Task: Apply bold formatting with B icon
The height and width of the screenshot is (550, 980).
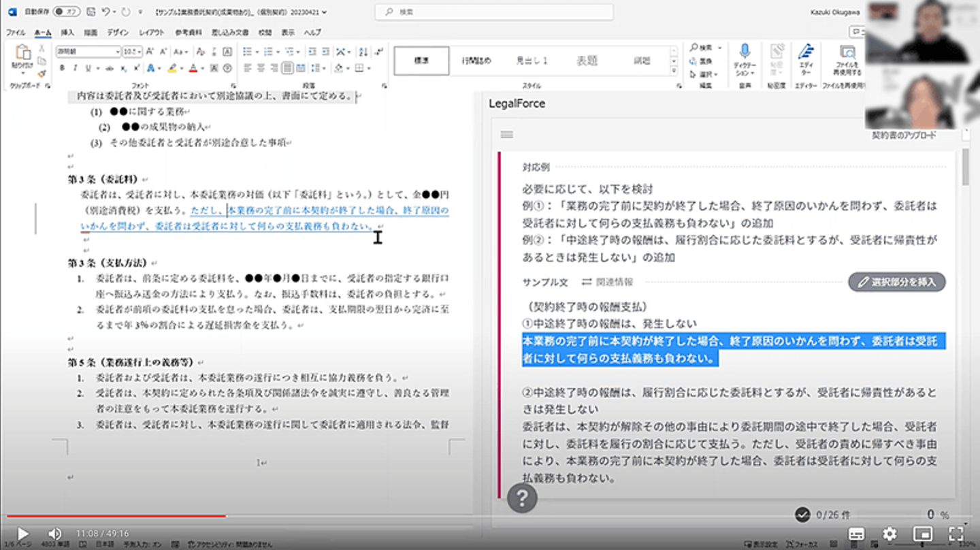Action: (x=62, y=68)
